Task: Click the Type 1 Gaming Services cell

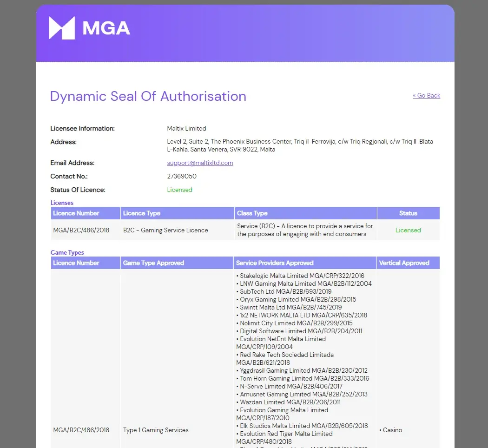Action: 156,430
